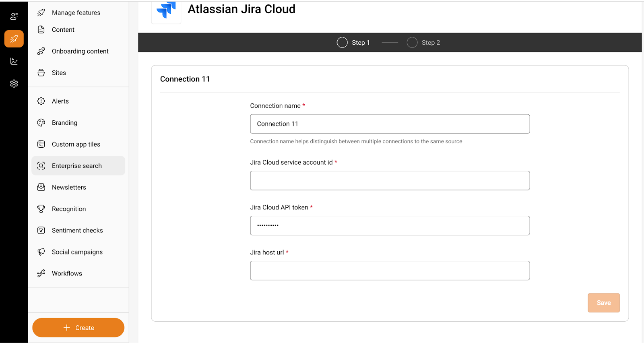Viewport: 644px width, 343px height.
Task: Navigate to Newsletters
Action: coord(69,187)
